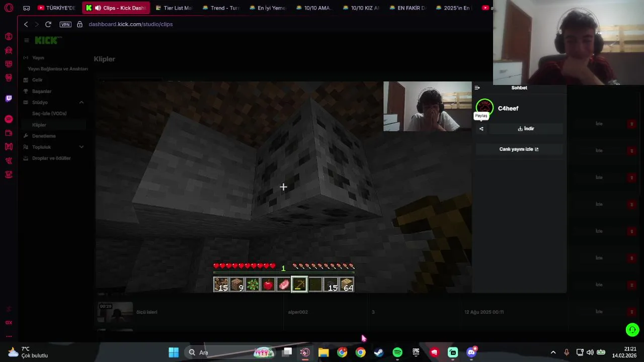Screen dimensions: 644x362
Task: Click the microphone tray icon
Action: (x=567, y=352)
